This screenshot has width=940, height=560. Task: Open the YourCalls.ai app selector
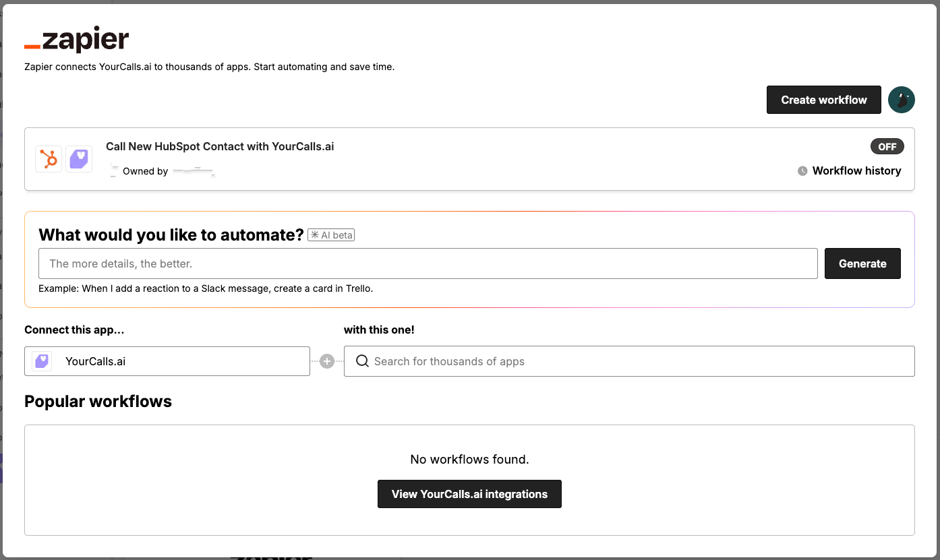point(167,361)
